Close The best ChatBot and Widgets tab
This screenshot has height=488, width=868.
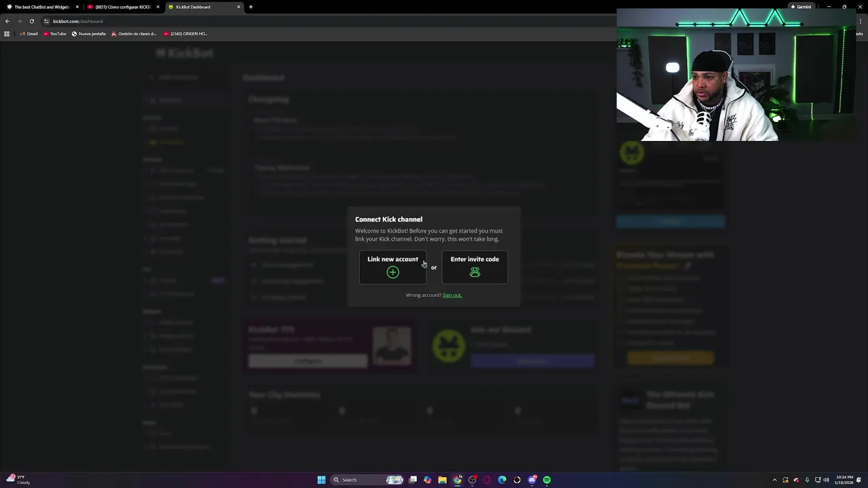(x=77, y=7)
